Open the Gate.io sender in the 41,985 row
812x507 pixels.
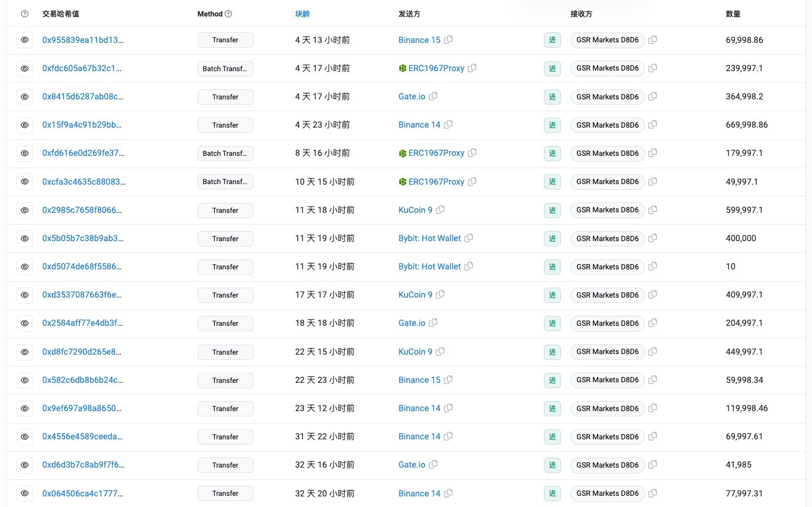(412, 465)
